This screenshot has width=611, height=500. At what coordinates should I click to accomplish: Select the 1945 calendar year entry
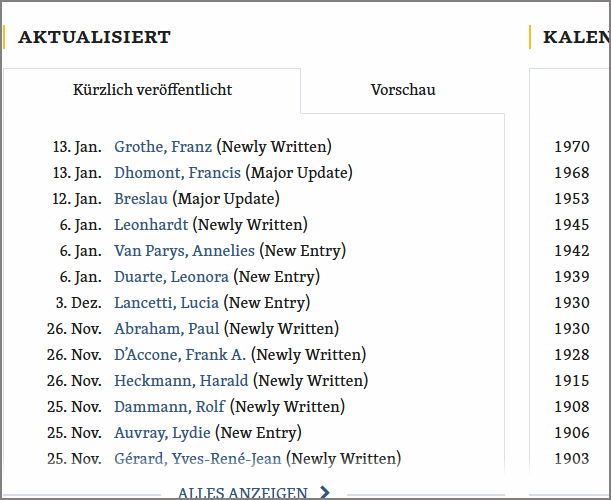tap(572, 225)
